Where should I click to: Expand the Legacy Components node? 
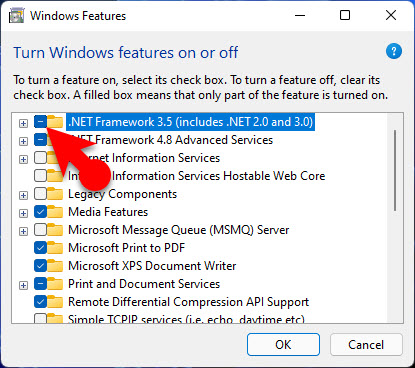(23, 195)
